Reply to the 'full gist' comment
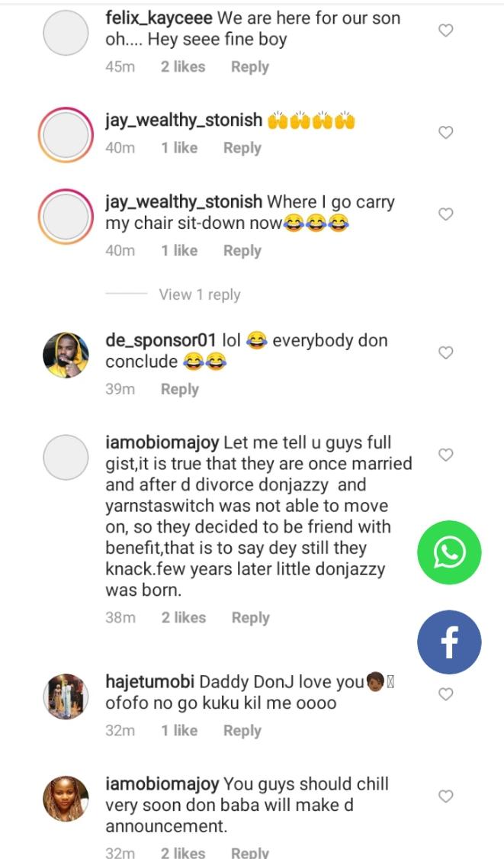This screenshot has height=859, width=504. click(x=250, y=618)
